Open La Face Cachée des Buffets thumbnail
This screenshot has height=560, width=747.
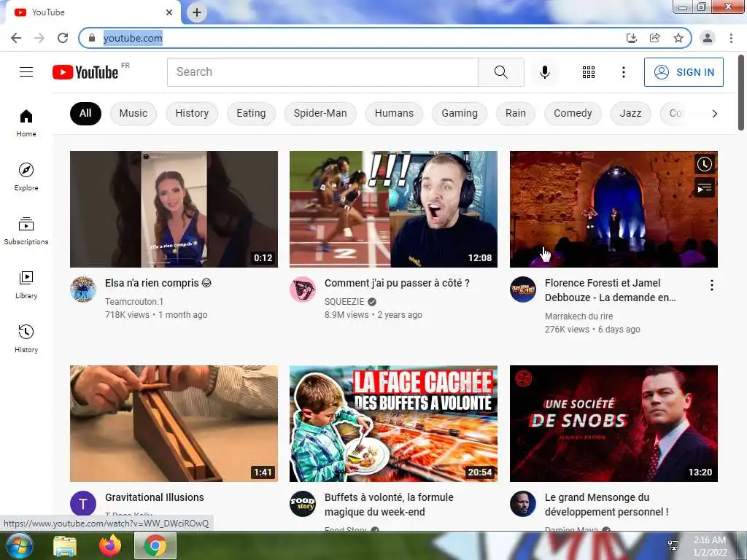(393, 424)
